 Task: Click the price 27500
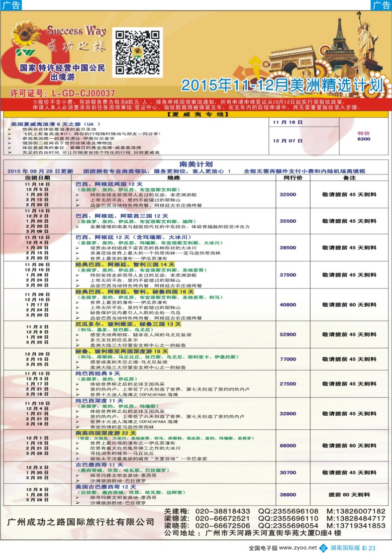[287, 384]
